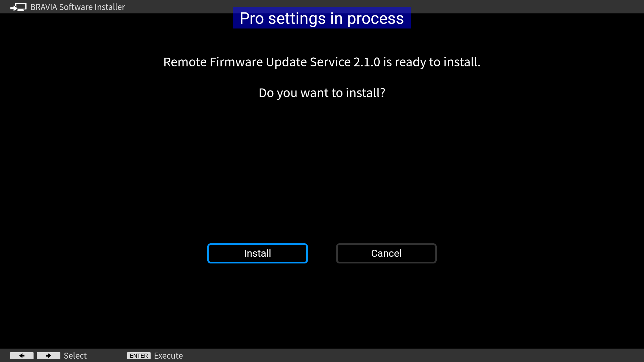Click the left arrow key icon
The width and height of the screenshot is (644, 362).
coord(22,356)
